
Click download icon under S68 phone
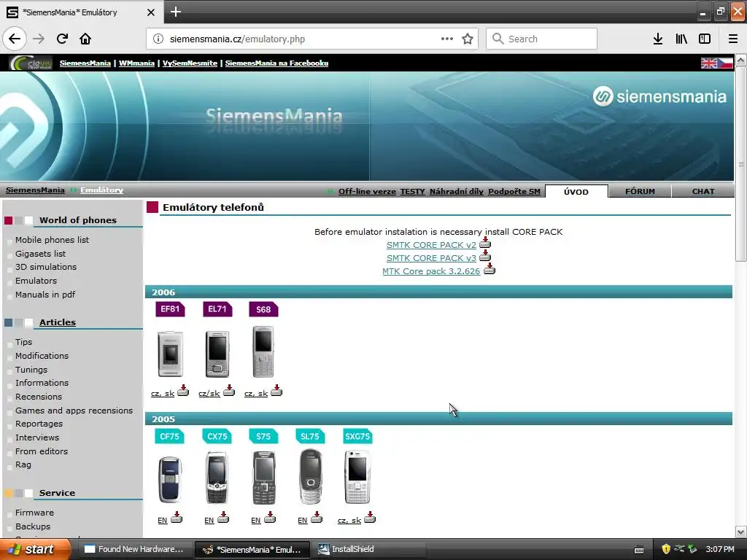(276, 391)
